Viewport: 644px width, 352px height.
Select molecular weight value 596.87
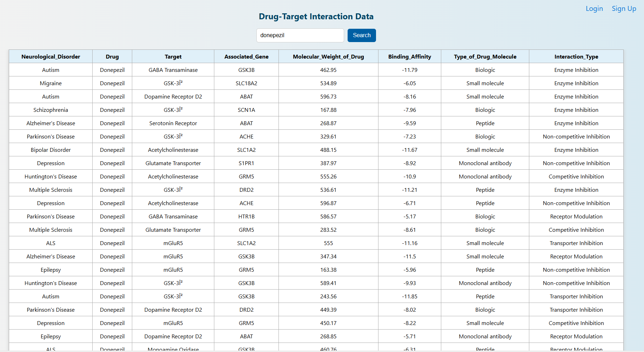[x=328, y=203]
